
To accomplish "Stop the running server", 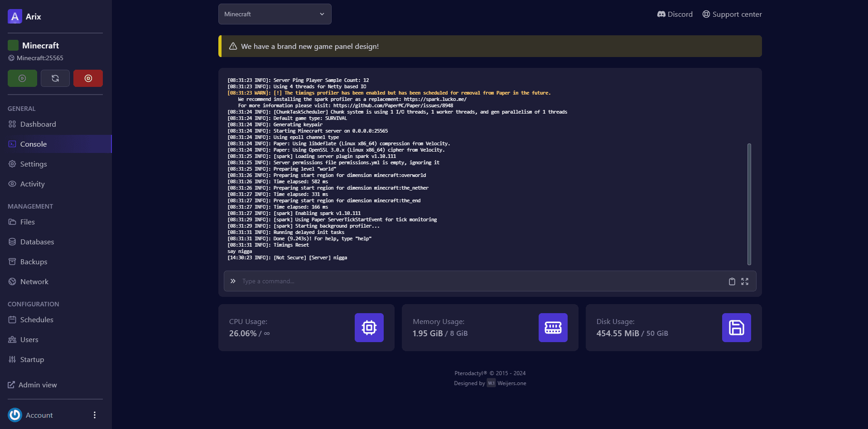I will pos(88,78).
